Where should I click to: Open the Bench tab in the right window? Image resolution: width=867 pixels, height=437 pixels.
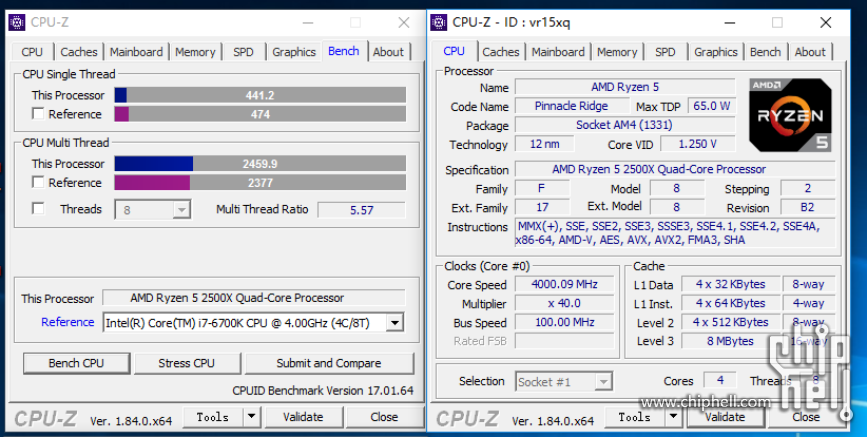[765, 52]
